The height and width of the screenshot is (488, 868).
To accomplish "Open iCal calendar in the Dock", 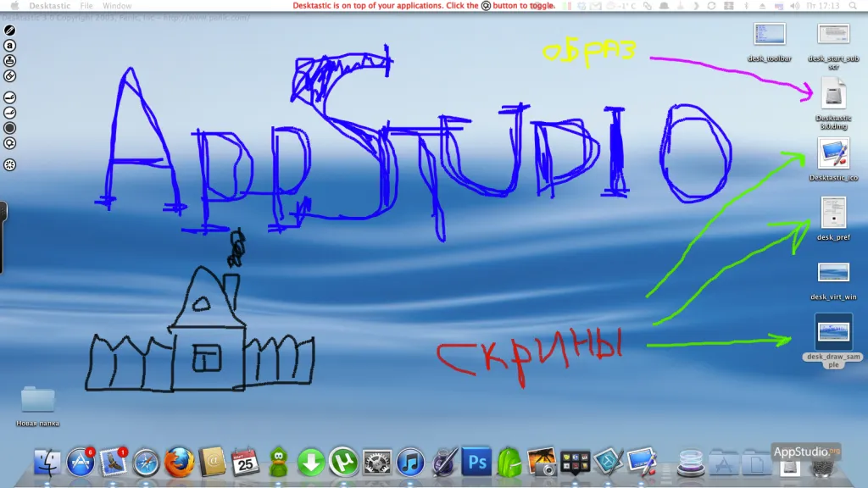I will pyautogui.click(x=245, y=462).
